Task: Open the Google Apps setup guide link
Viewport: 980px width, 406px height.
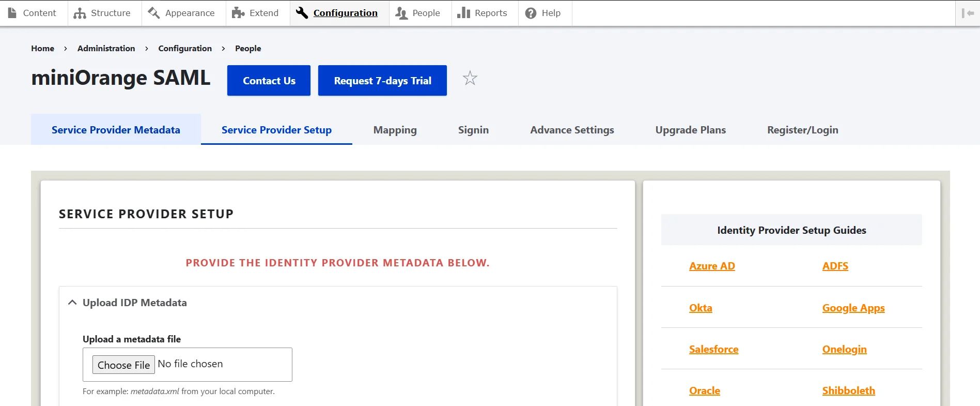Action: [x=853, y=308]
